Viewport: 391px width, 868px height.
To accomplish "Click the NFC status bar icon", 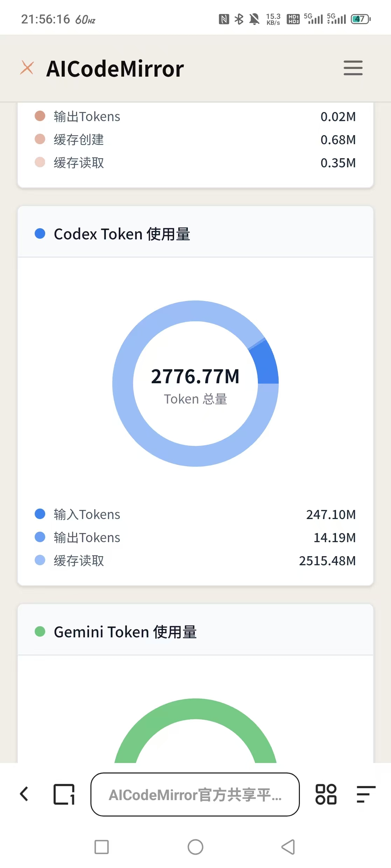I will [224, 19].
